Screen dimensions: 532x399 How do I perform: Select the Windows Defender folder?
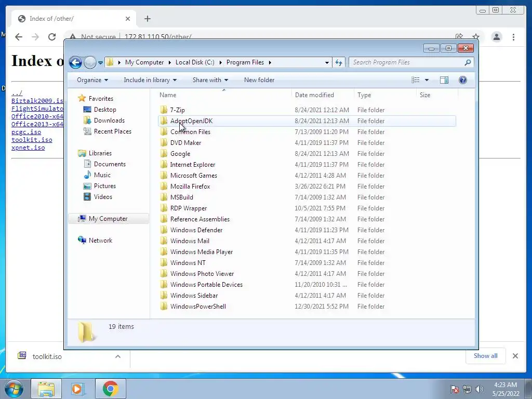pos(307,230)
